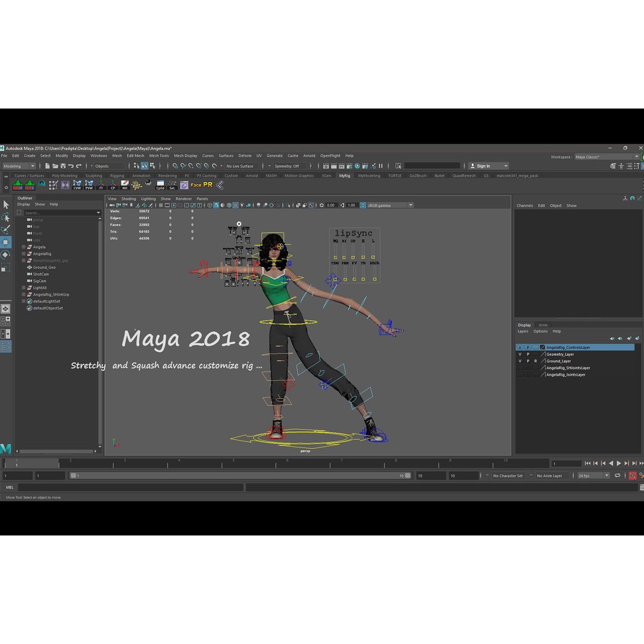Click the loop playback icon
The image size is (644, 644).
(617, 476)
